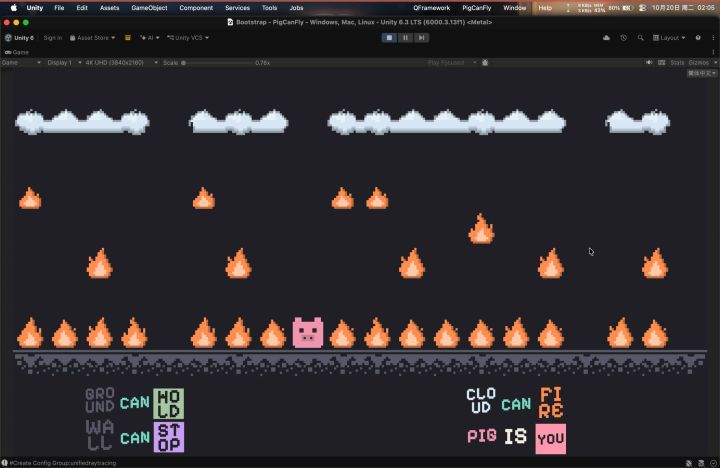Viewport: 720px width, 468px height.
Task: Click the menu bar date and time
Action: tap(683, 8)
